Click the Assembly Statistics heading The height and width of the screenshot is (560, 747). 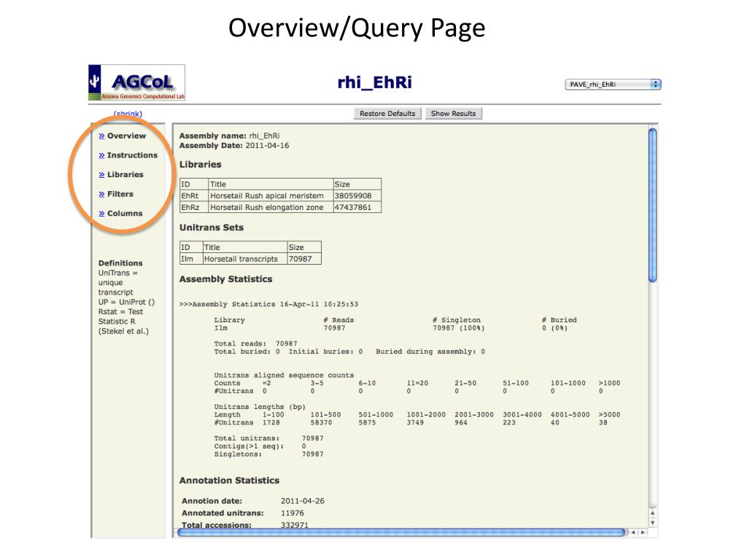[226, 279]
